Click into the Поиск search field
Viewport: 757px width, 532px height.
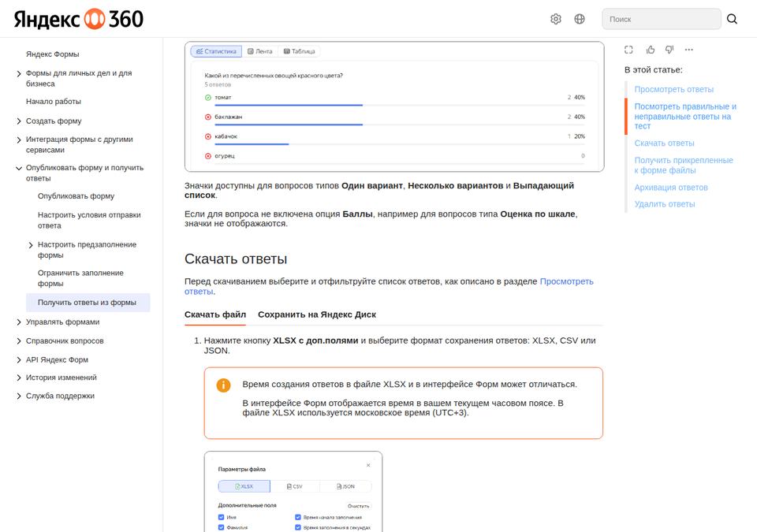[662, 19]
